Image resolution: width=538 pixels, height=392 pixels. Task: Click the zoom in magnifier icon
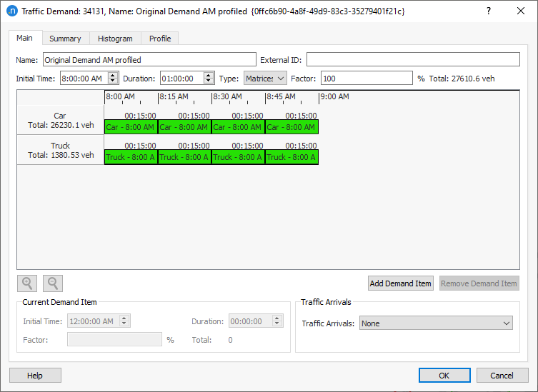(x=27, y=283)
